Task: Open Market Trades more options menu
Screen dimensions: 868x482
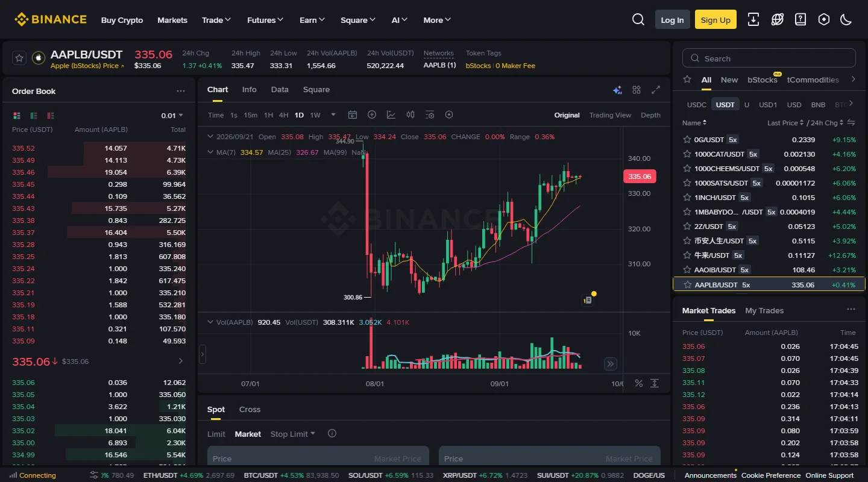Action: tap(851, 310)
